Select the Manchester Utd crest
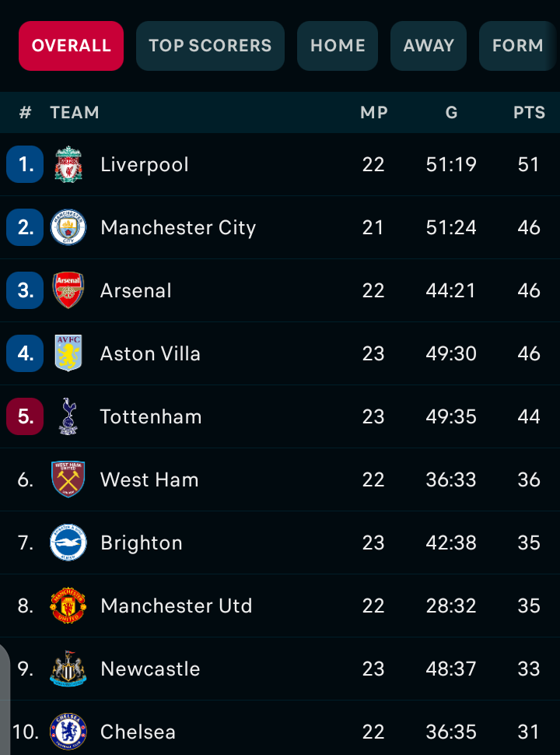This screenshot has width=560, height=755. (68, 606)
